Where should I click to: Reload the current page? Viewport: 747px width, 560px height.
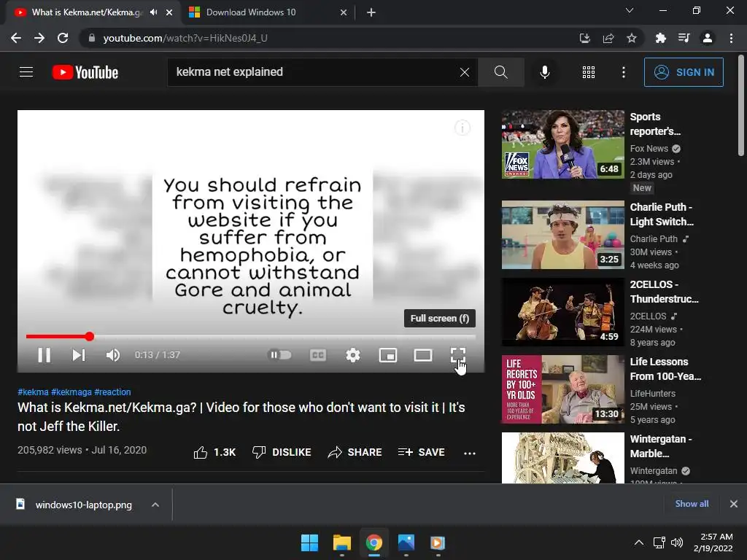(63, 38)
